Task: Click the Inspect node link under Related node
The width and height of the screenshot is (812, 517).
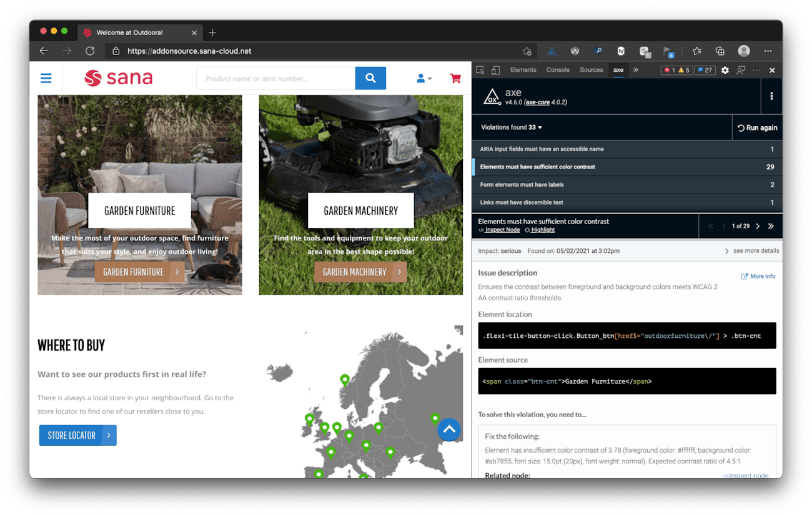Action: [x=746, y=476]
